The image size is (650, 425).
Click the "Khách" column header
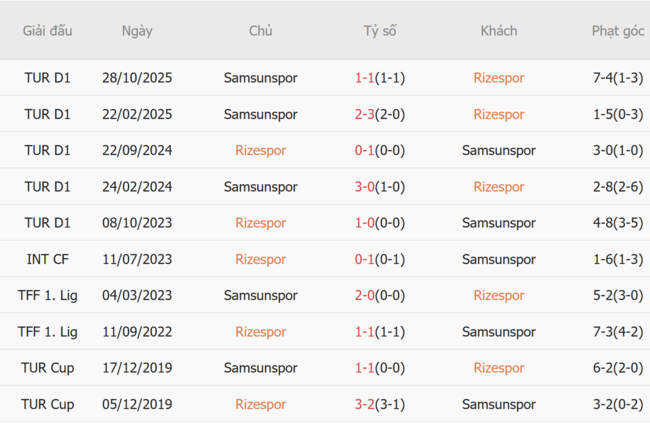(x=498, y=31)
